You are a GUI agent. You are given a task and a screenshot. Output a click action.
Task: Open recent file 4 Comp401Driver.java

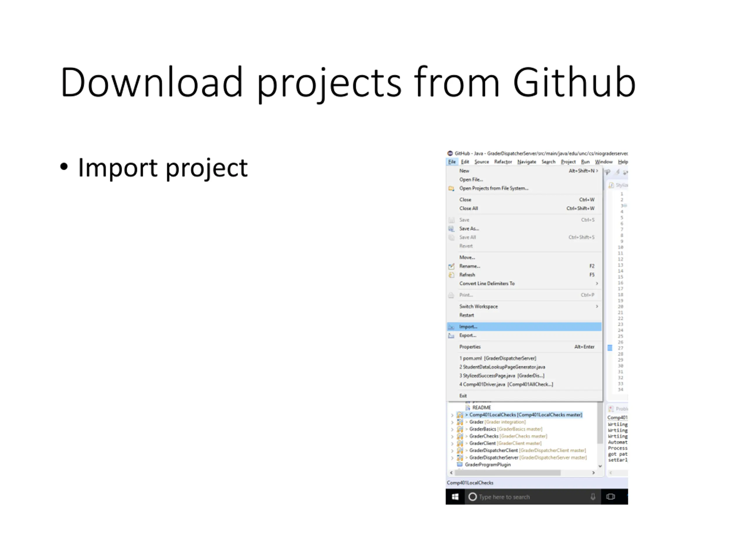[x=524, y=384]
